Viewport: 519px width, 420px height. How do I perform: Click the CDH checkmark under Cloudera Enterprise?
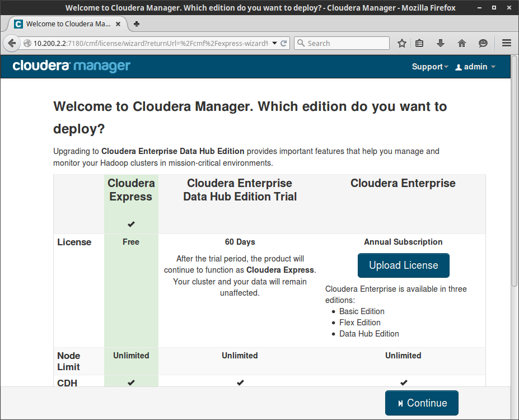404,382
